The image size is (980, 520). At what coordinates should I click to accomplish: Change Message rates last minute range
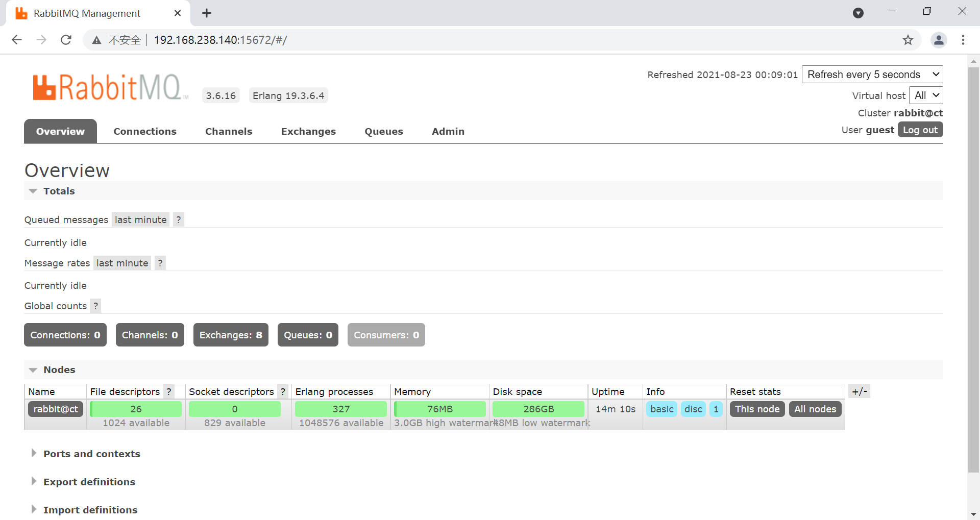pyautogui.click(x=122, y=263)
